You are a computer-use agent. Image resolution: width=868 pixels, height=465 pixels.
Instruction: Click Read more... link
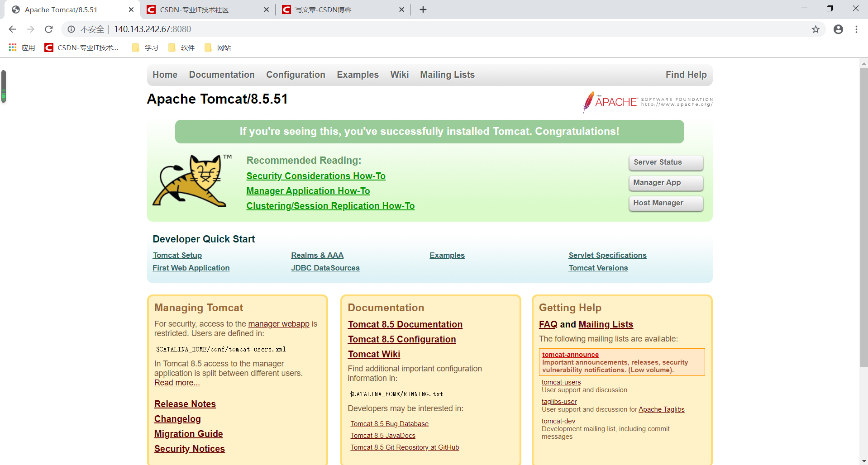click(177, 383)
